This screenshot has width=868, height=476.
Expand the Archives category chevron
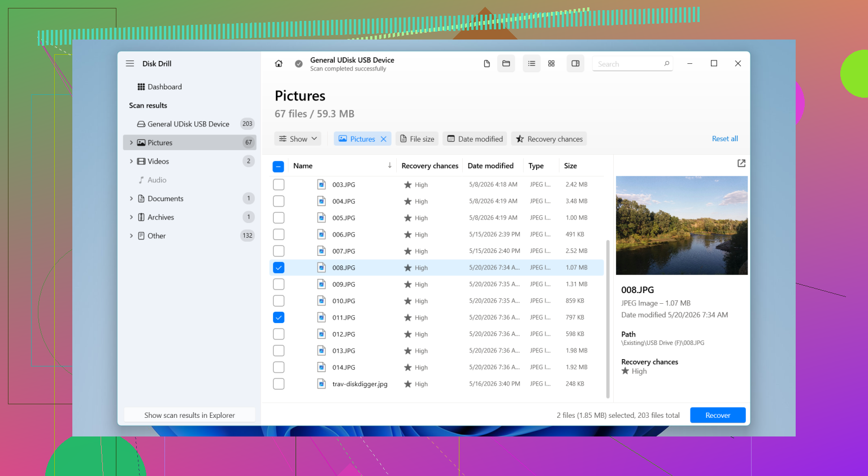[x=131, y=217]
